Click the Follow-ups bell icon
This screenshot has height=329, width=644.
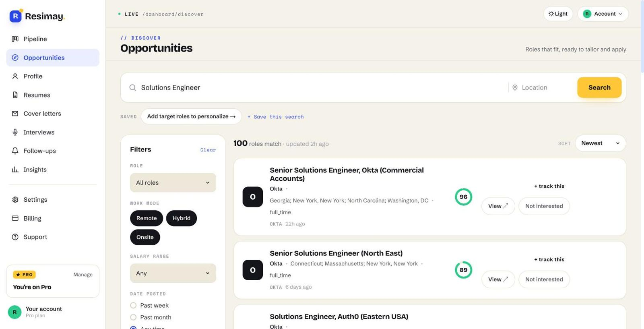[15, 151]
